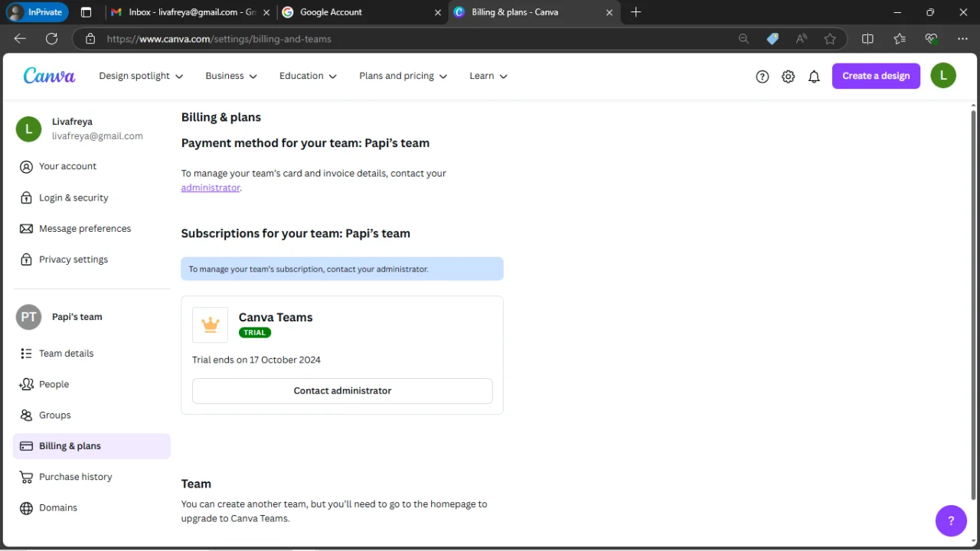Switch to the Google Account browser tab
Screen dimensions: 980x551
coord(361,12)
